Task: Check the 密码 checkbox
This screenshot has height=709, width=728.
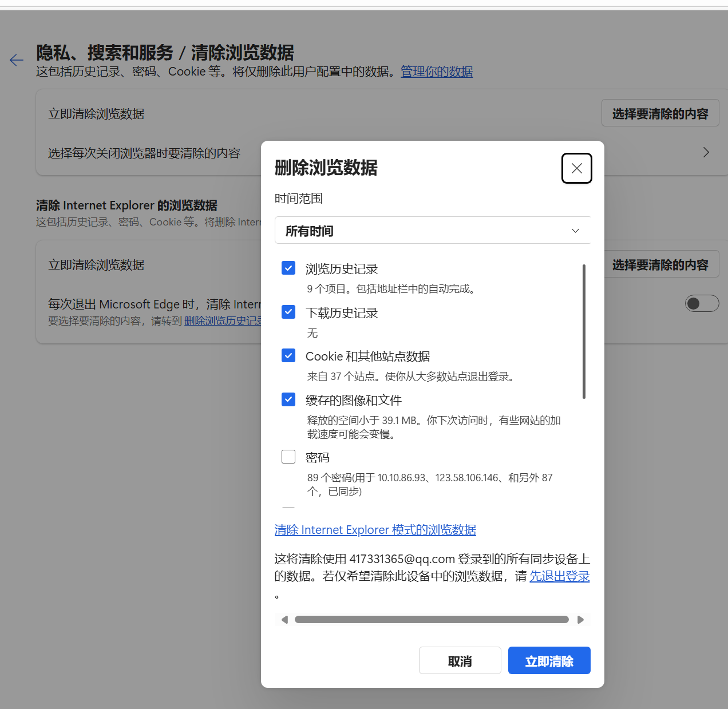Action: [288, 456]
